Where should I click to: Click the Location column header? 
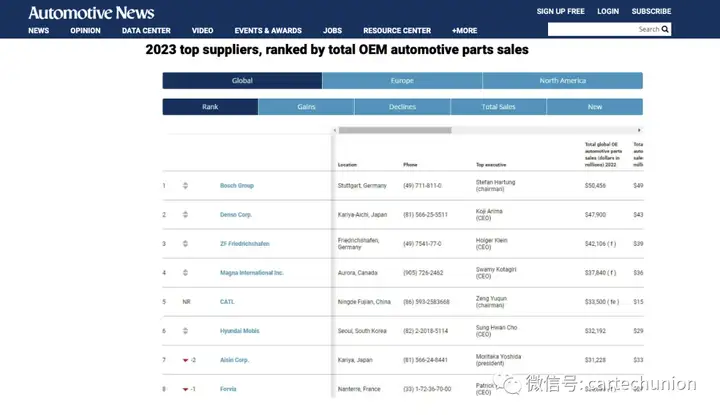click(347, 164)
